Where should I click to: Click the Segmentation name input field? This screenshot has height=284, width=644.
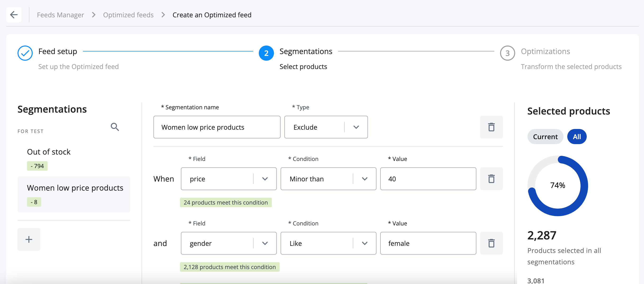point(217,127)
